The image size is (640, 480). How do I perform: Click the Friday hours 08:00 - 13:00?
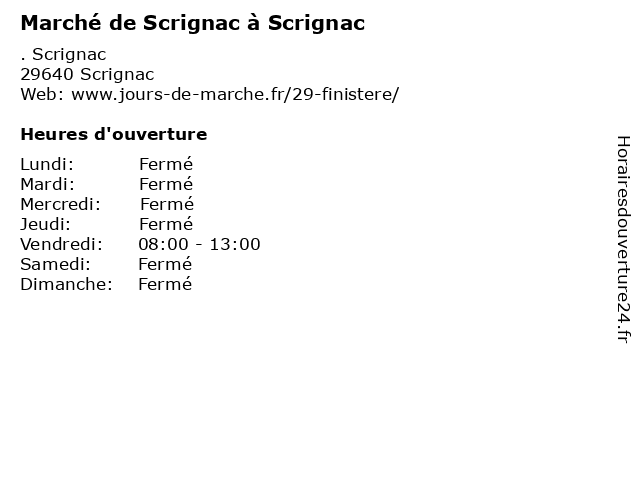tap(199, 244)
